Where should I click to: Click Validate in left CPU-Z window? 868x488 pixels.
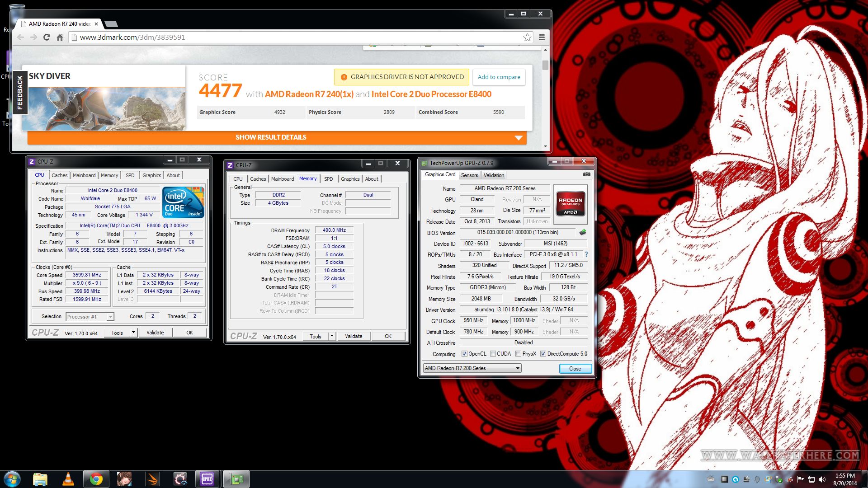155,333
